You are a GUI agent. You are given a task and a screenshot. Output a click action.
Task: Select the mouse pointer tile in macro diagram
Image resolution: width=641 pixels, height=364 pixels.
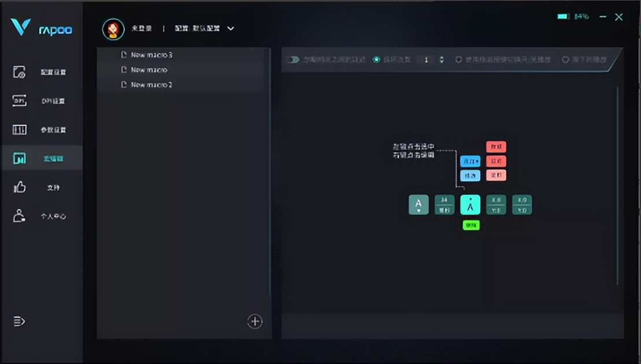tap(470, 204)
